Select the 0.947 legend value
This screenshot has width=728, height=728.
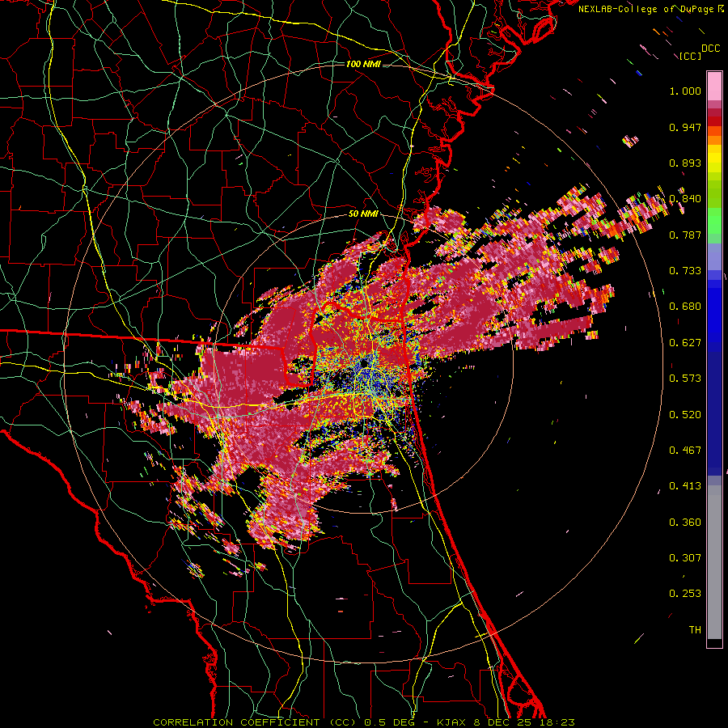685,127
